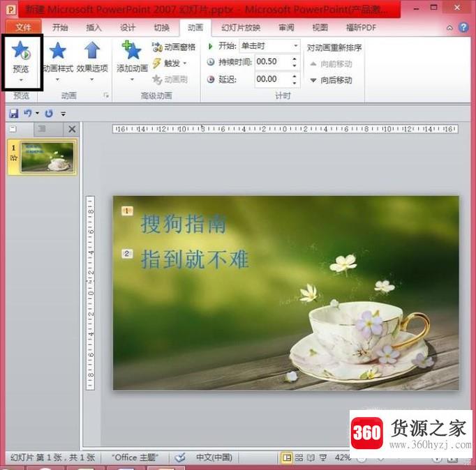The image size is (476, 470).
Task: Click the 42% zoom level in status bar
Action: tap(342, 457)
